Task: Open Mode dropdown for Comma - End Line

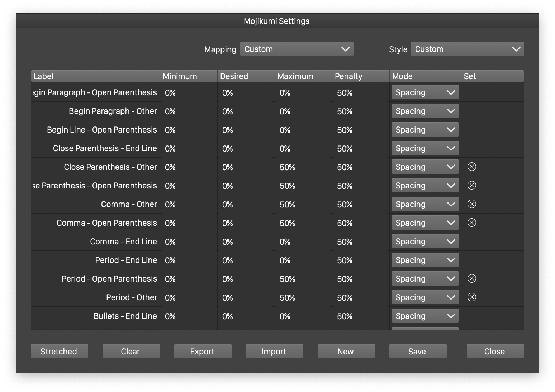Action: (425, 242)
